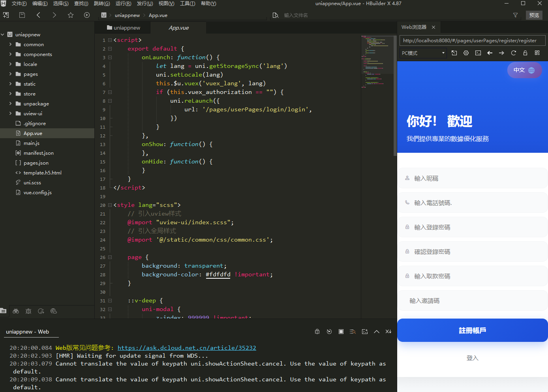548x392 pixels.
Task: Open manifest.json in the project tree
Action: [38, 153]
